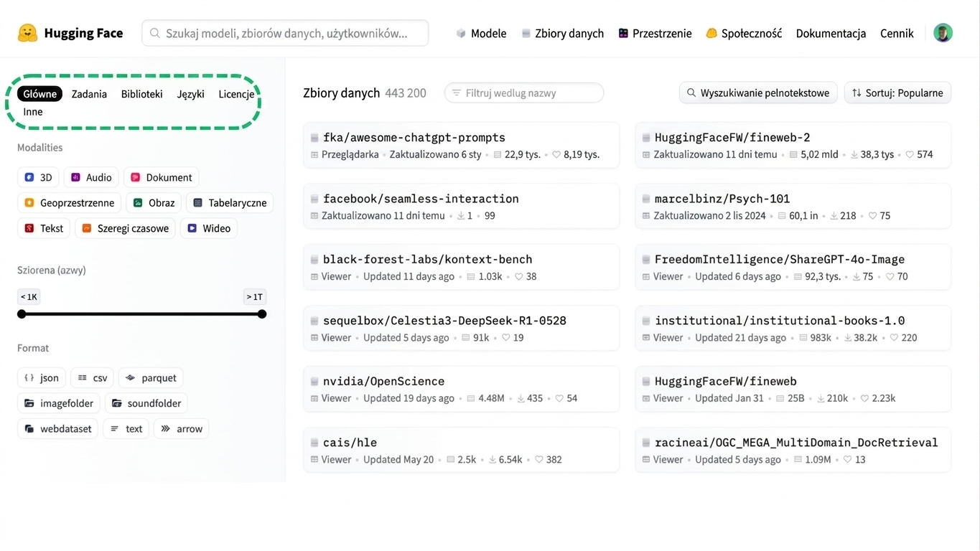This screenshot has height=551, width=980.
Task: Click the Modele cube icon
Action: coord(461,34)
